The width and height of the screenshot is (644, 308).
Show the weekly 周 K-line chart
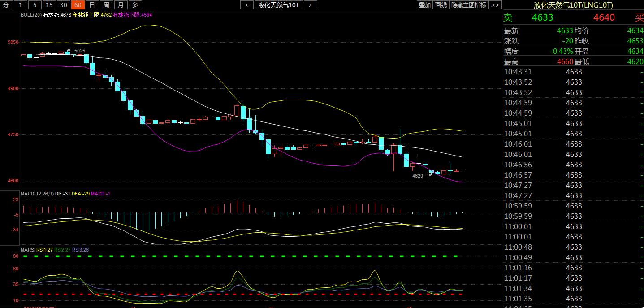[106, 5]
